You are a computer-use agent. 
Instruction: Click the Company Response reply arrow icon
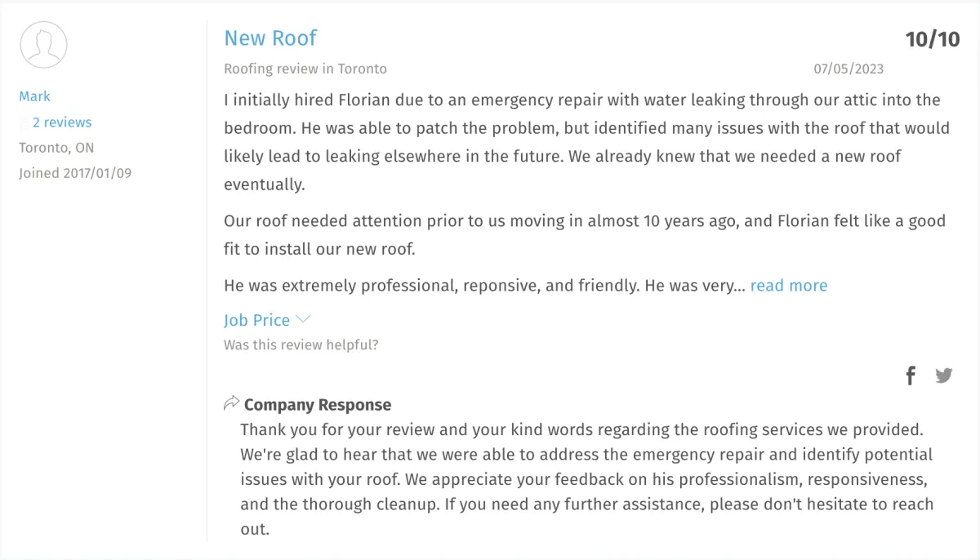click(x=231, y=403)
